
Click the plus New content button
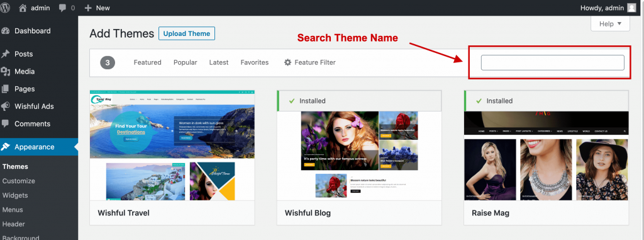tap(88, 8)
